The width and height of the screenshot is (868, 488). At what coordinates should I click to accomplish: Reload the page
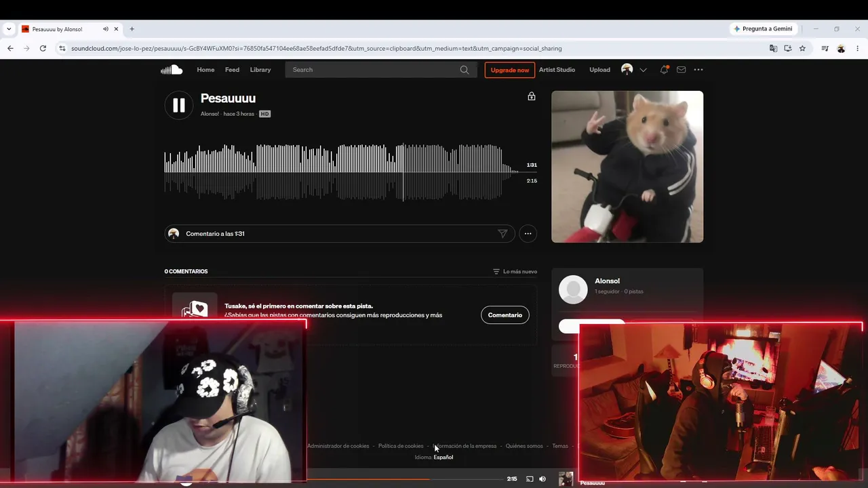click(x=43, y=48)
